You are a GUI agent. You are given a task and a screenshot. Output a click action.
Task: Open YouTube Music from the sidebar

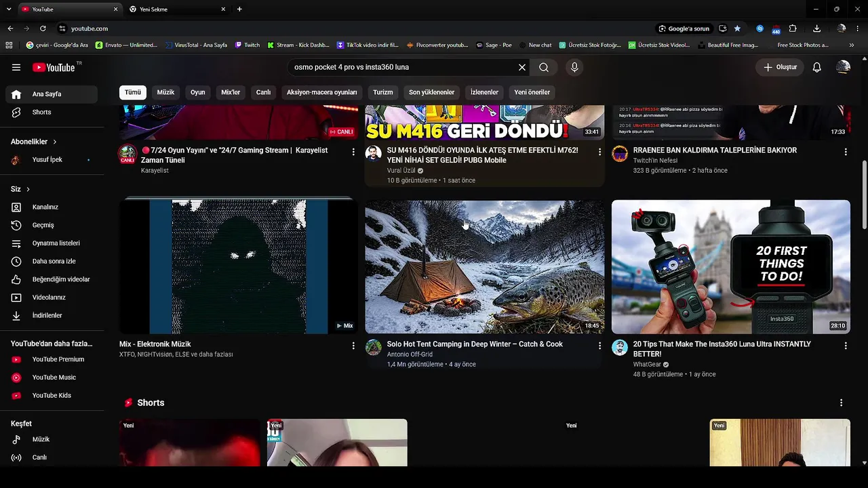pos(52,378)
